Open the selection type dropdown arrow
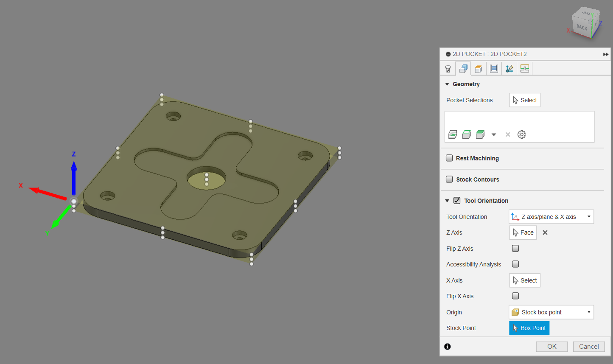613x364 pixels. pyautogui.click(x=494, y=135)
